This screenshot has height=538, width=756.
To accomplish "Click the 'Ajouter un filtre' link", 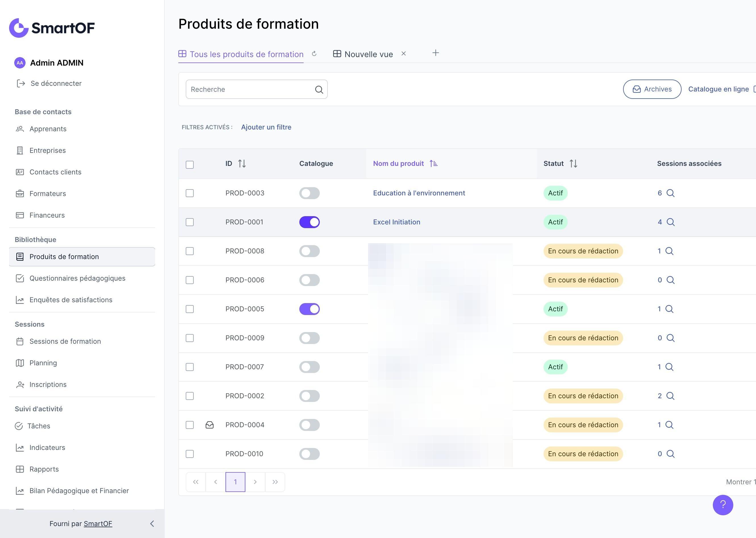I will [x=266, y=127].
